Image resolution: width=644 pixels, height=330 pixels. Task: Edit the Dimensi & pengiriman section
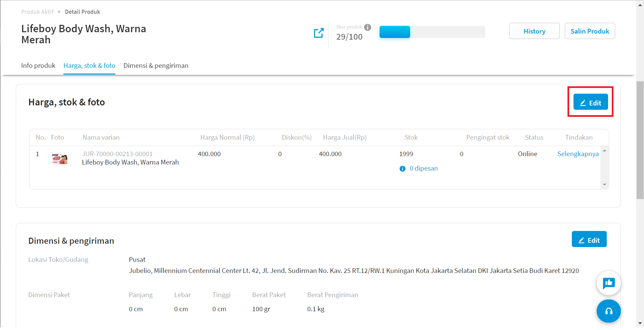(x=589, y=239)
